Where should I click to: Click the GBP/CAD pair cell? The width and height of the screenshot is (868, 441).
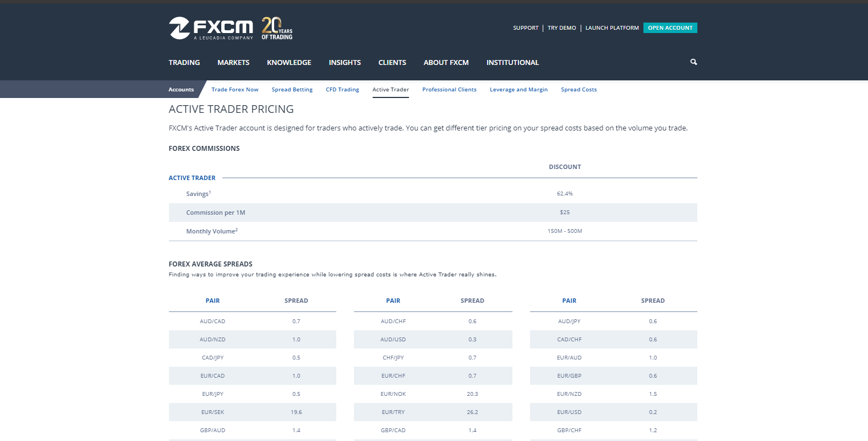tap(393, 431)
